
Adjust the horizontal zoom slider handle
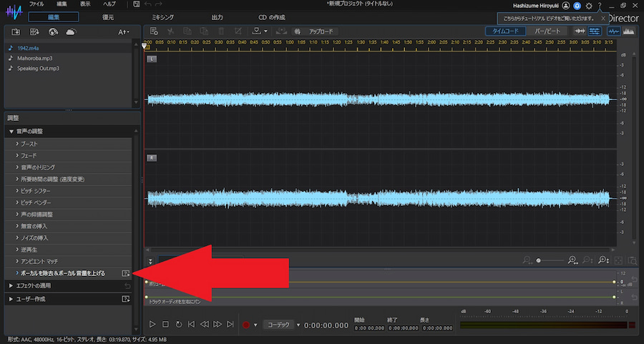(x=538, y=260)
